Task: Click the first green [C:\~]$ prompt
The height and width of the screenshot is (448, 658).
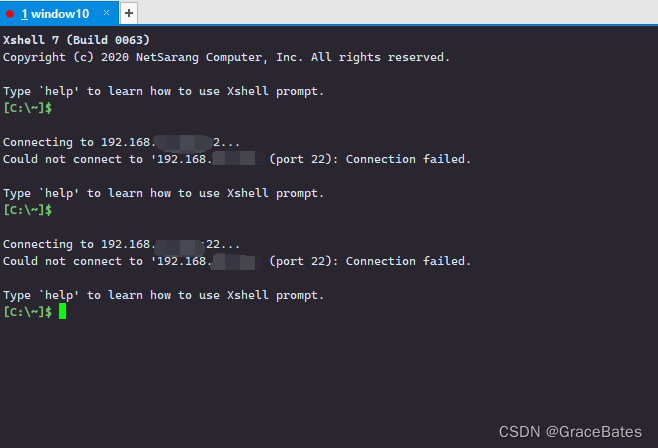Action: (28, 108)
